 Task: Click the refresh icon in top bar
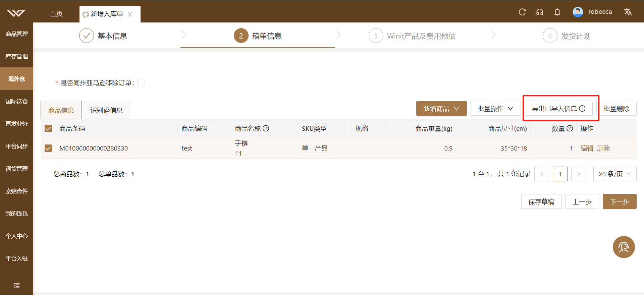(522, 12)
